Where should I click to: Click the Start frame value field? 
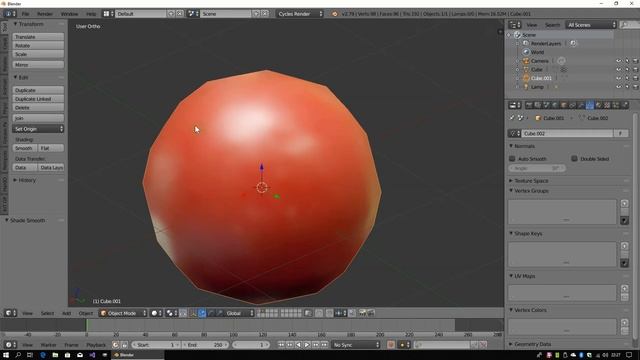[156, 345]
